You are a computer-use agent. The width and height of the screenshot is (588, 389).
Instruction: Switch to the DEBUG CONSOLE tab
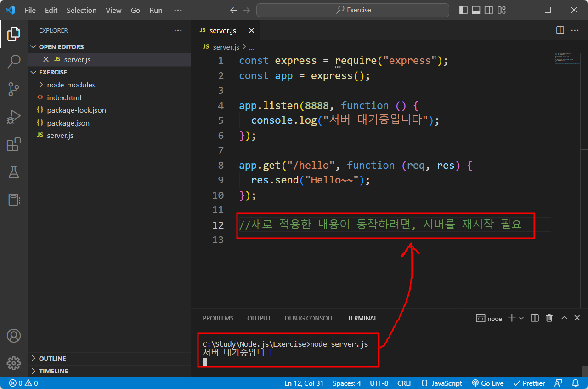click(x=309, y=318)
